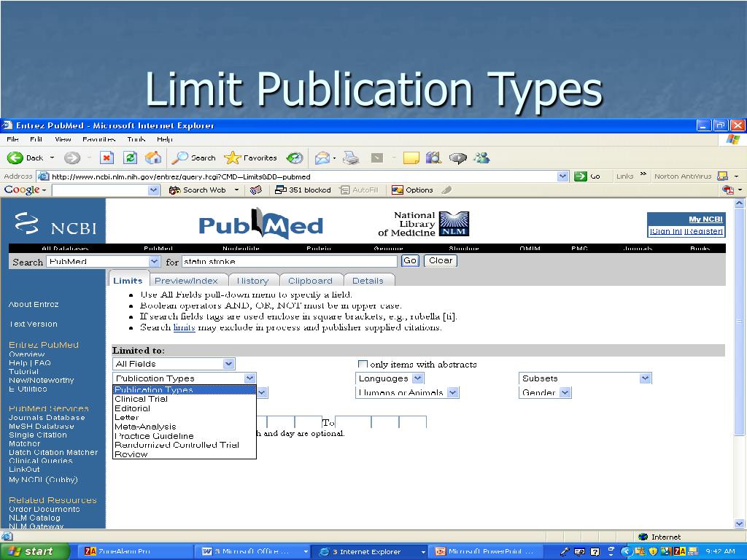The height and width of the screenshot is (560, 747).
Task: Open the My NCBI link
Action: coord(705,219)
